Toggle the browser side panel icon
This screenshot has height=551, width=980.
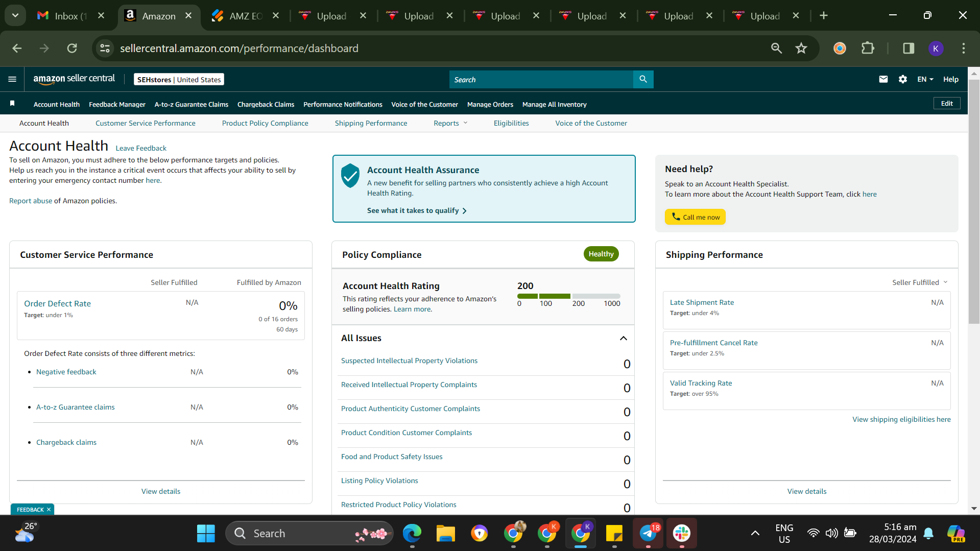pyautogui.click(x=909, y=49)
